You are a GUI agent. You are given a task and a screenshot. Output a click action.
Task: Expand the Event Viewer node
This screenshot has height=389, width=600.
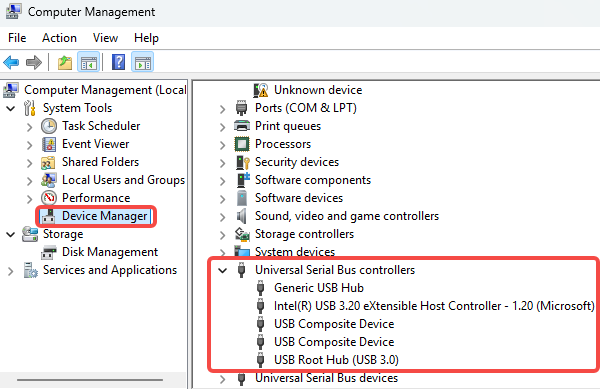29,145
